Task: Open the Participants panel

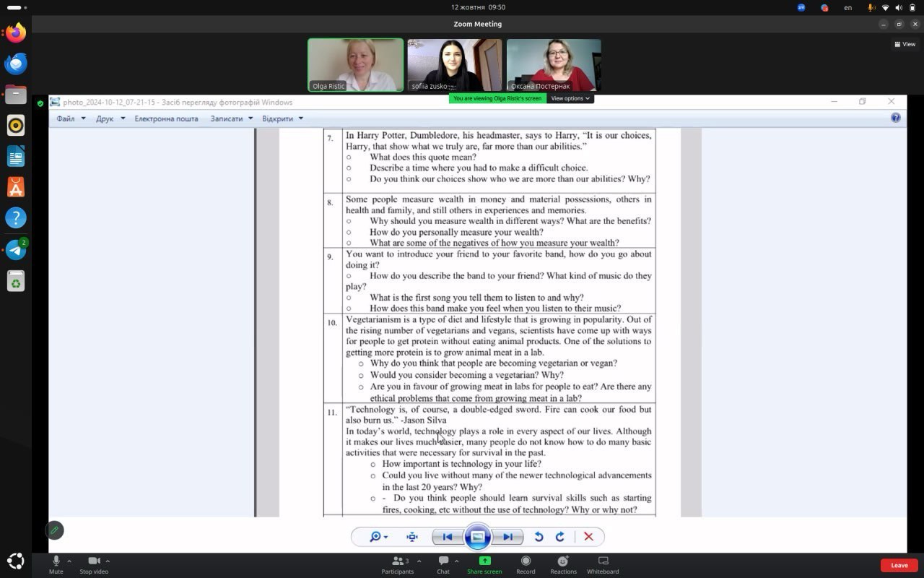Action: [398, 564]
